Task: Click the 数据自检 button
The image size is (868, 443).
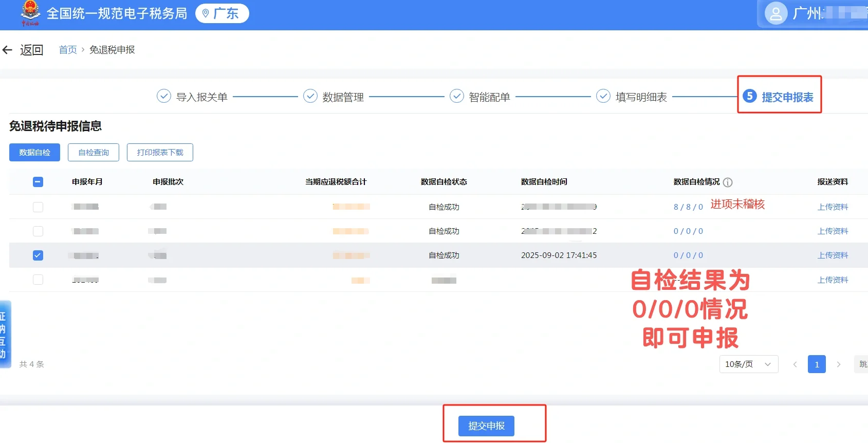Action: tap(34, 152)
